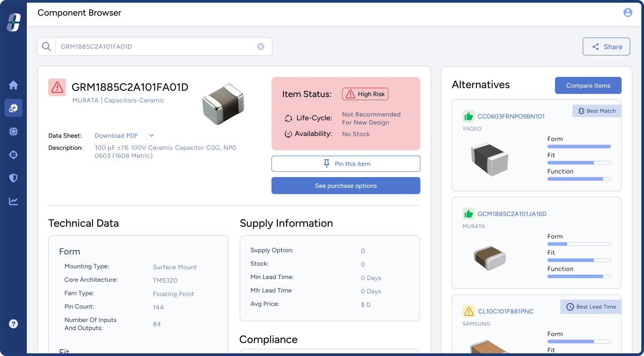Screen dimensions: 644x356
Task: Open the chip icon in the sidebar
Action: click(x=13, y=131)
